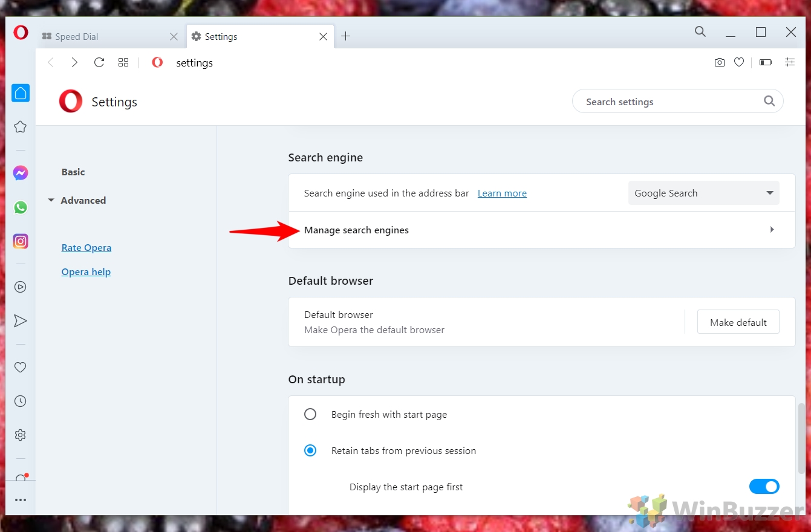Select Retain tabs from previous session
The image size is (811, 532).
tap(310, 450)
